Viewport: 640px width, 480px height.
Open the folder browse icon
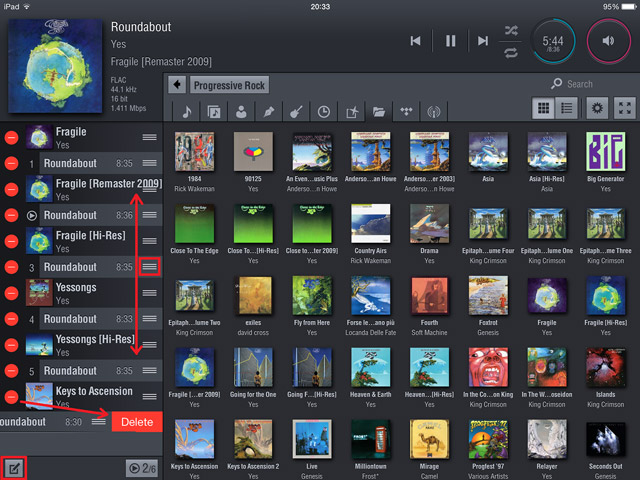click(379, 112)
